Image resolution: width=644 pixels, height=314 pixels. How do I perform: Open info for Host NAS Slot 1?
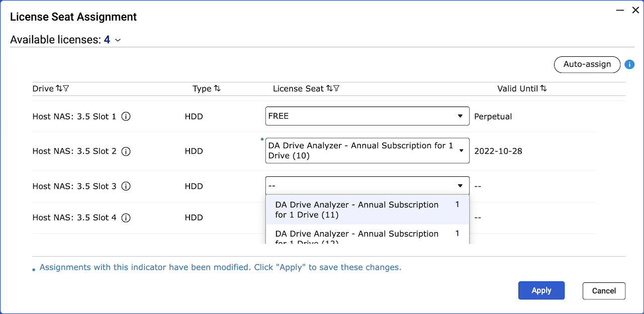[126, 117]
